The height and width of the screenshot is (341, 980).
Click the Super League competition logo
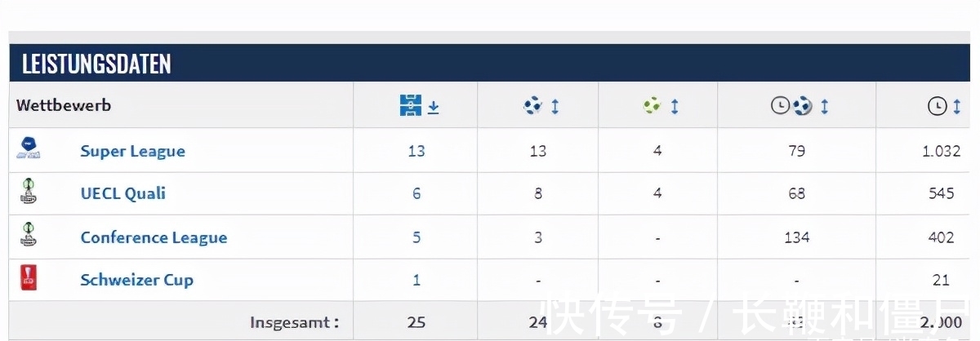pos(29,149)
